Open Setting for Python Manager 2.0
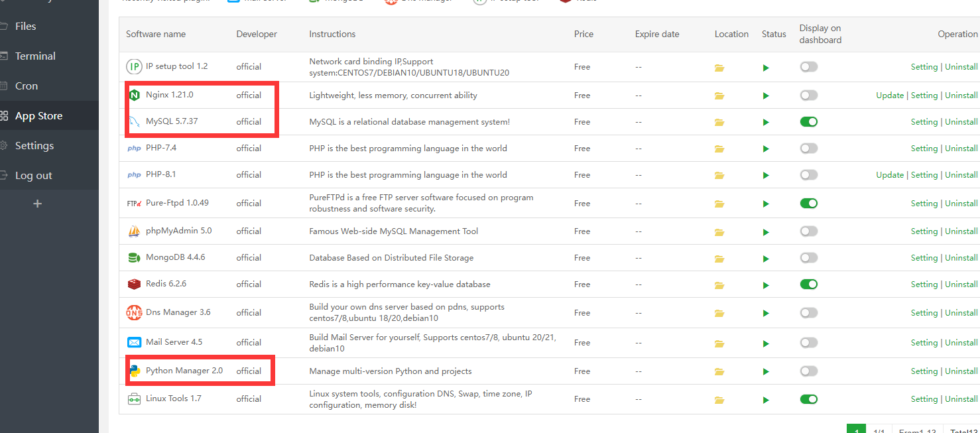The height and width of the screenshot is (433, 980). pyautogui.click(x=924, y=371)
